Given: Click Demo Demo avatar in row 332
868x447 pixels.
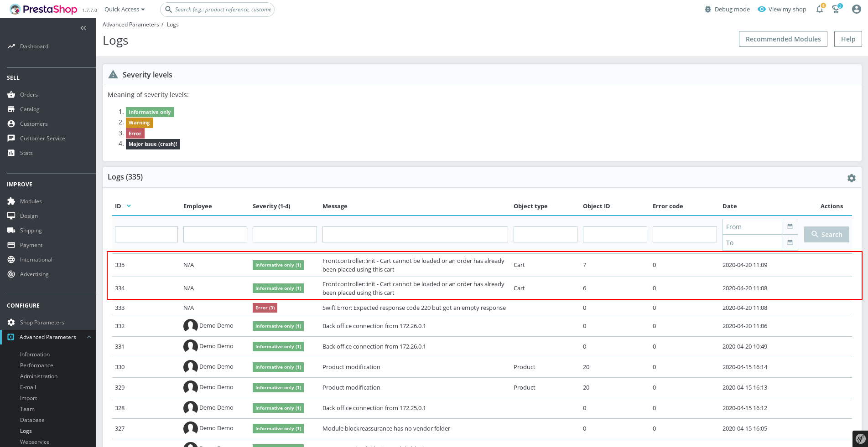Looking at the screenshot, I should 191,326.
